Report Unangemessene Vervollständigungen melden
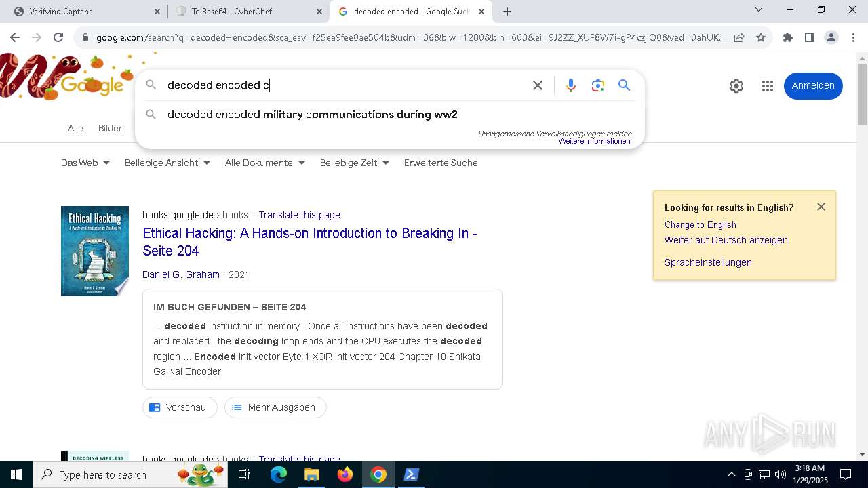Screen dimensions: 868x488 (x=555, y=134)
